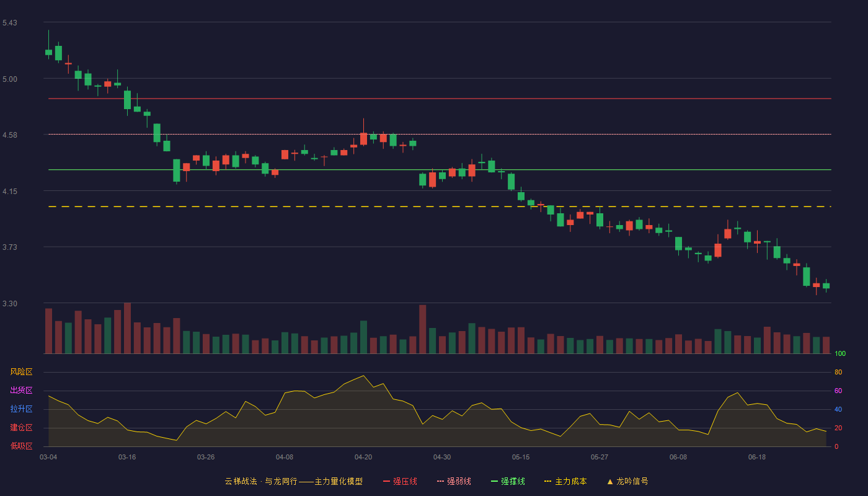Viewport: 868px width, 496px height.
Task: Click the 5.43 price axis label
Action: tap(9, 23)
